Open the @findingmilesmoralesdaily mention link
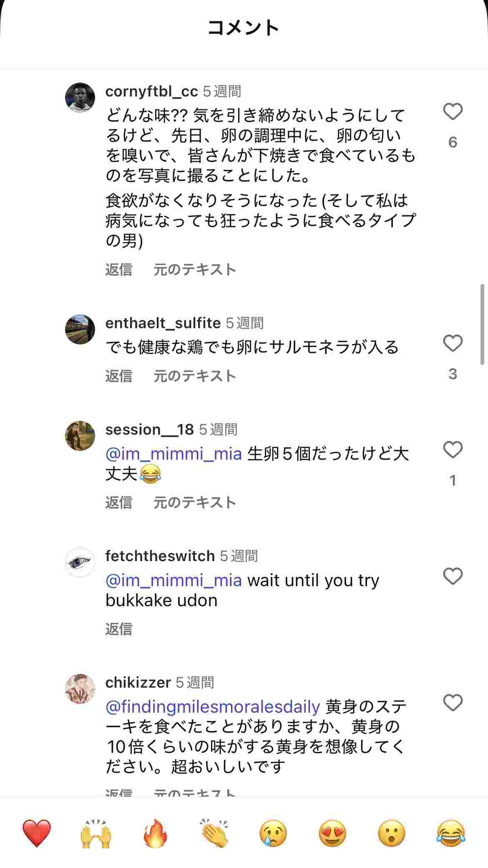Image resolution: width=488 pixels, height=868 pixels. (213, 707)
